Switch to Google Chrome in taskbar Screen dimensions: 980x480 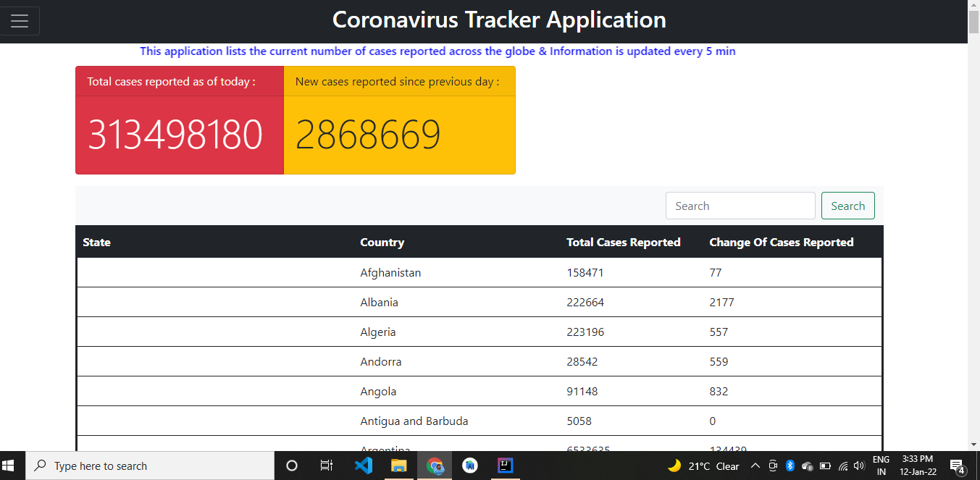435,466
